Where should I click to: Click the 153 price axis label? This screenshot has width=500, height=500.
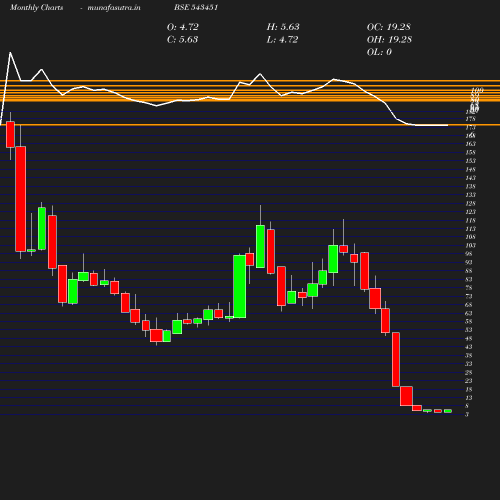(x=470, y=161)
